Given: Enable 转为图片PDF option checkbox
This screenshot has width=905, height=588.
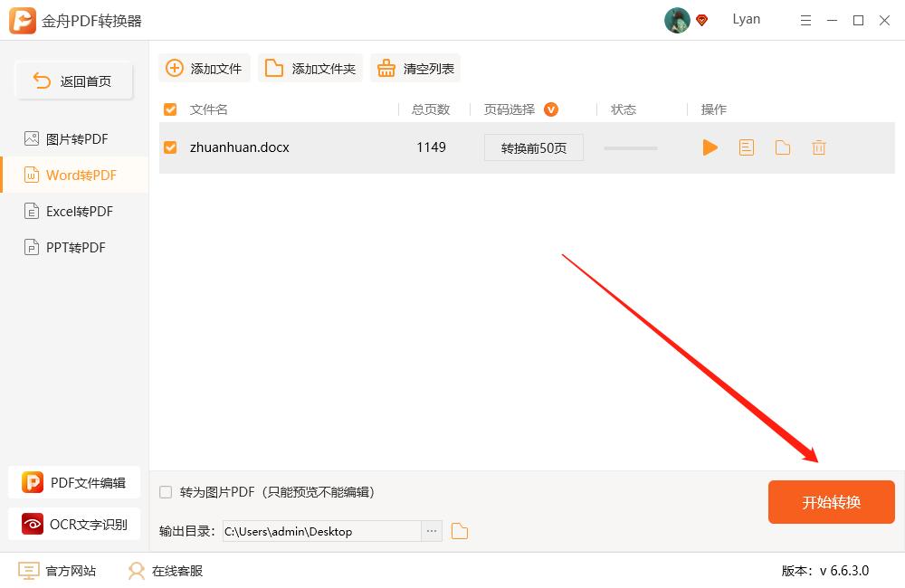Looking at the screenshot, I should click(165, 491).
